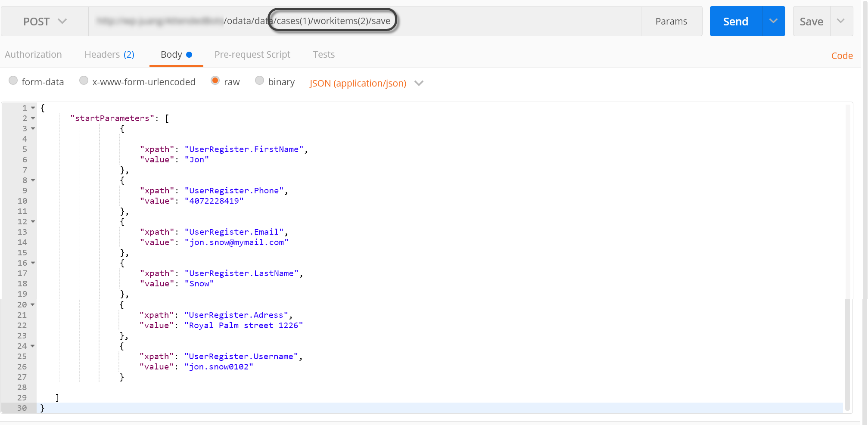Click the closing bracket on line 29
Viewport: 868px width, 425px height.
tap(57, 397)
